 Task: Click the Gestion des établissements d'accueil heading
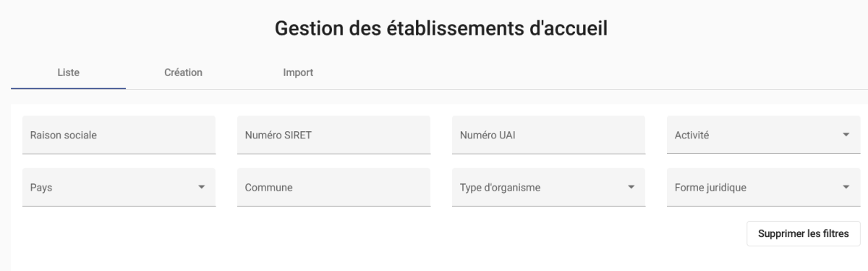[441, 28]
